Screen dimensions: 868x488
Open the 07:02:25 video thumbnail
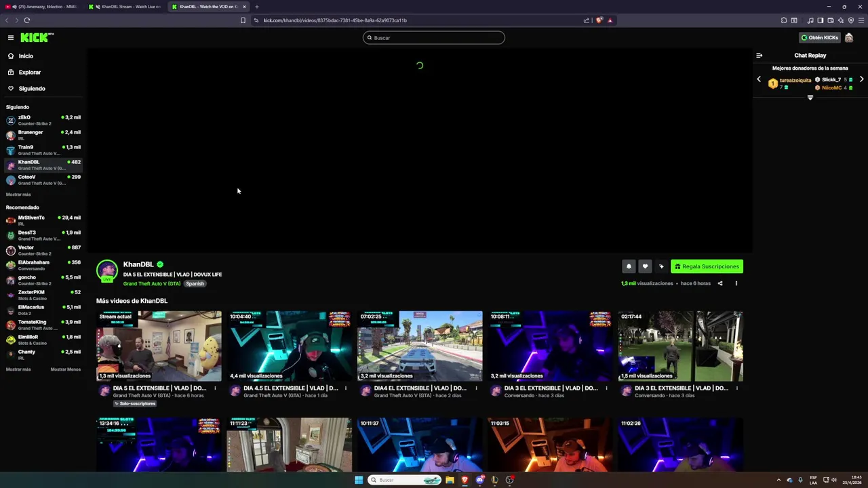[x=420, y=346]
